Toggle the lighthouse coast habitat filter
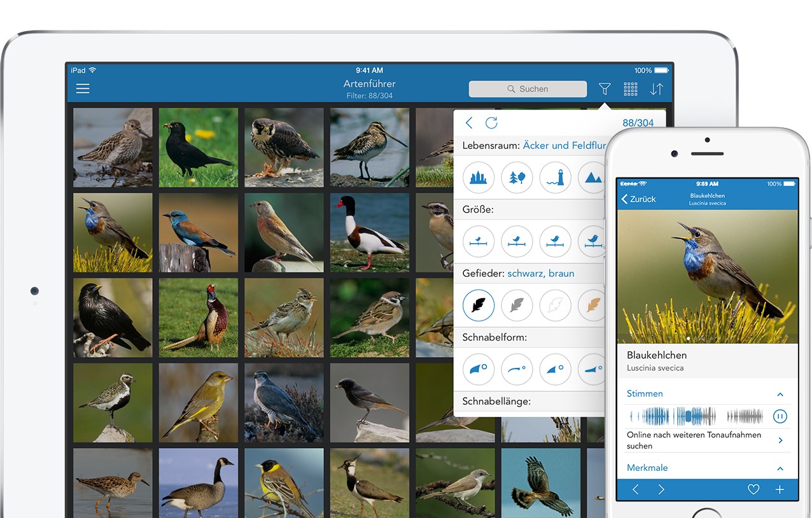812x518 pixels. [555, 178]
